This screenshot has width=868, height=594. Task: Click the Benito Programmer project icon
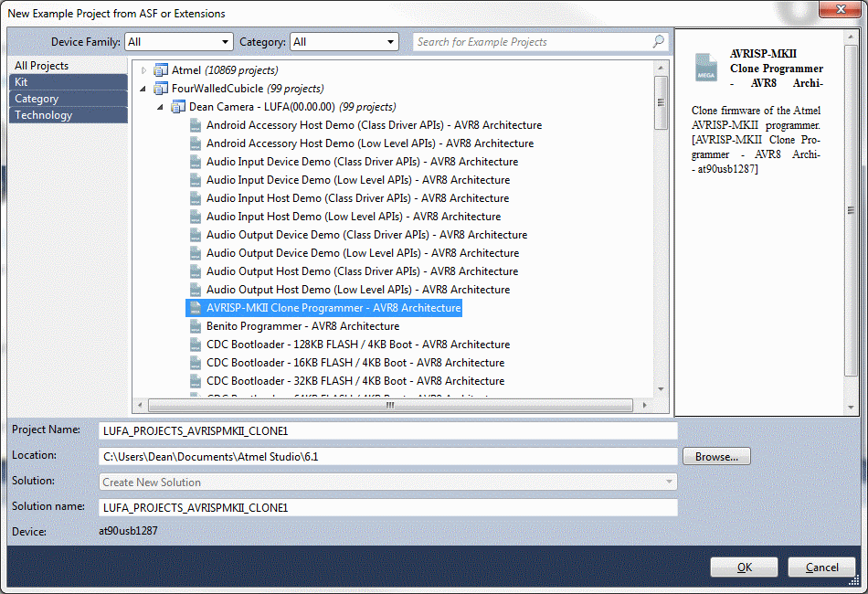tap(195, 326)
